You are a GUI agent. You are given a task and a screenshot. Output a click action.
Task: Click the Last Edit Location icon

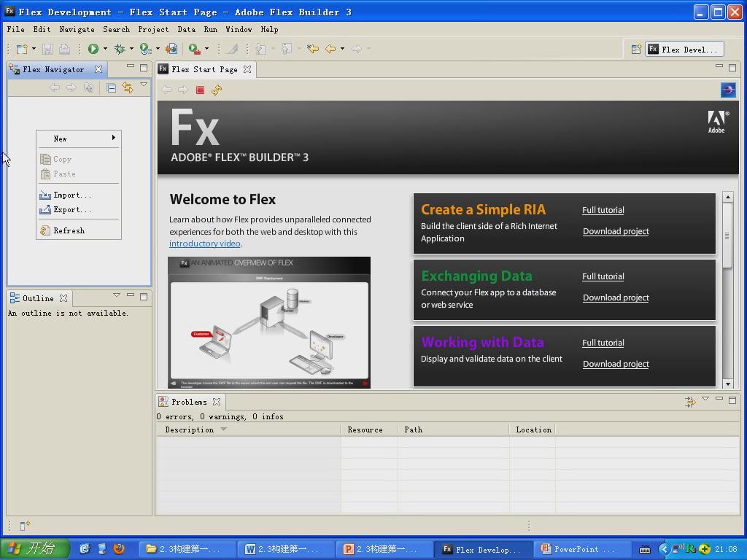point(313,49)
